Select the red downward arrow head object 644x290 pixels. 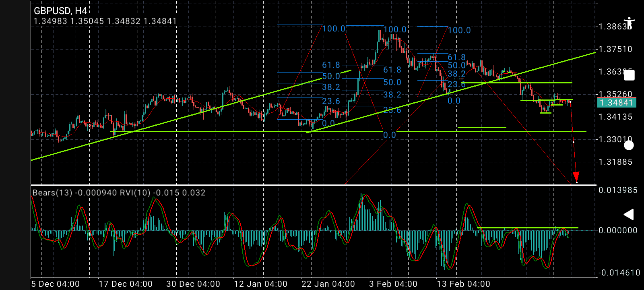coord(576,176)
